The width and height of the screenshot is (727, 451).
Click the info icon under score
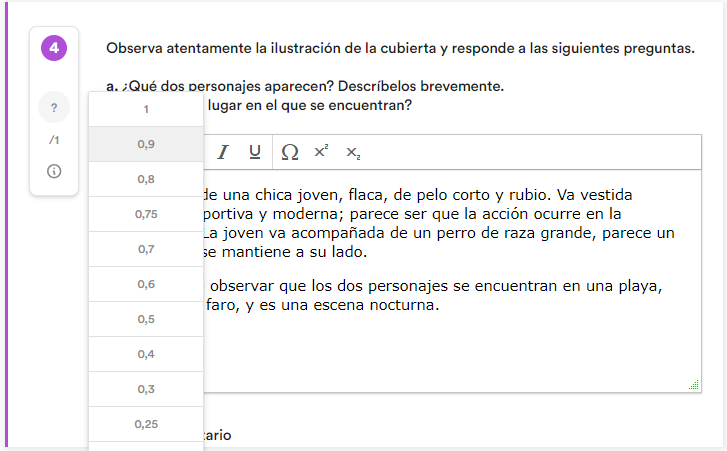click(x=54, y=171)
